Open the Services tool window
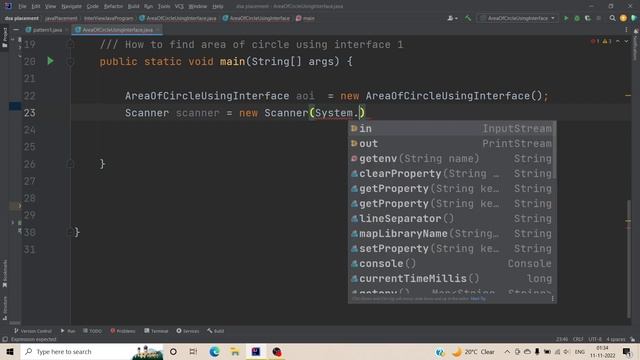 click(x=187, y=331)
